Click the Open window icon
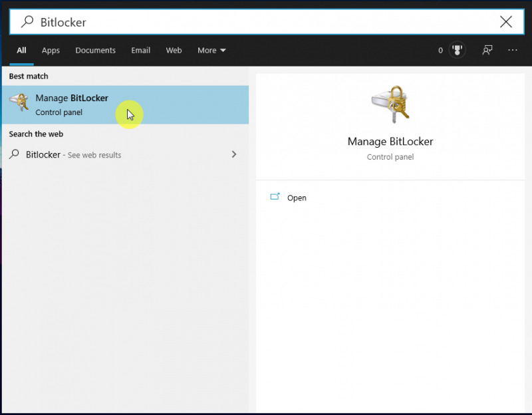 click(275, 197)
